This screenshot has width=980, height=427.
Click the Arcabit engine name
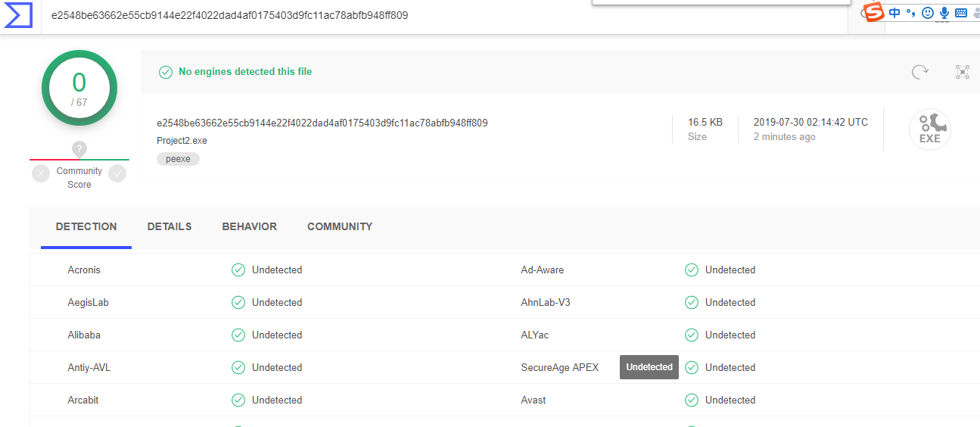[x=83, y=400]
